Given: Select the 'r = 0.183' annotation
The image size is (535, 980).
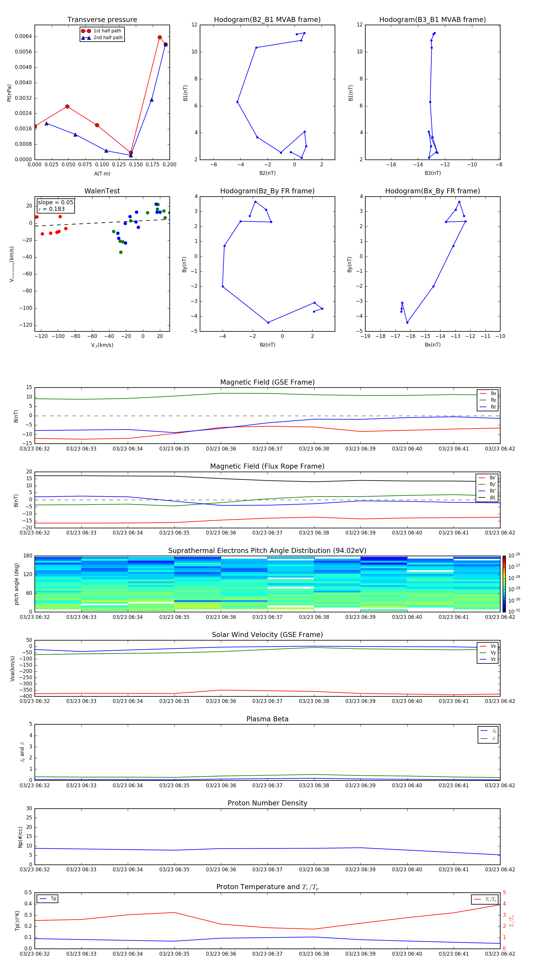Looking at the screenshot, I should tap(51, 209).
